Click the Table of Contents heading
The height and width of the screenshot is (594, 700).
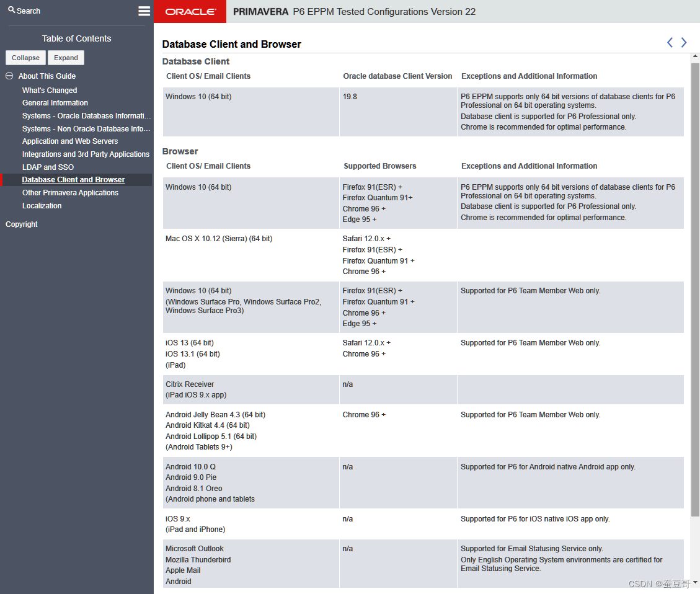(76, 38)
